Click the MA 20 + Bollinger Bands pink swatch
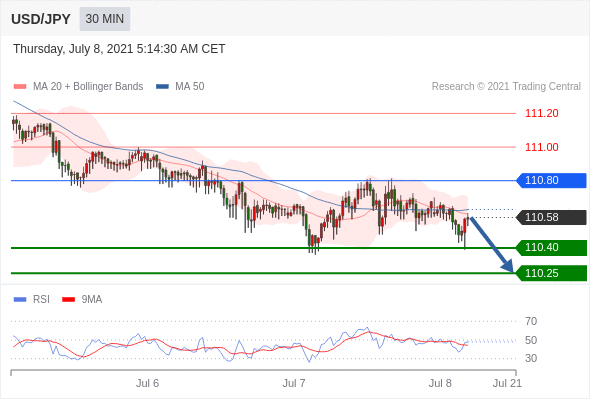This screenshot has height=400, width=590. pos(20,87)
